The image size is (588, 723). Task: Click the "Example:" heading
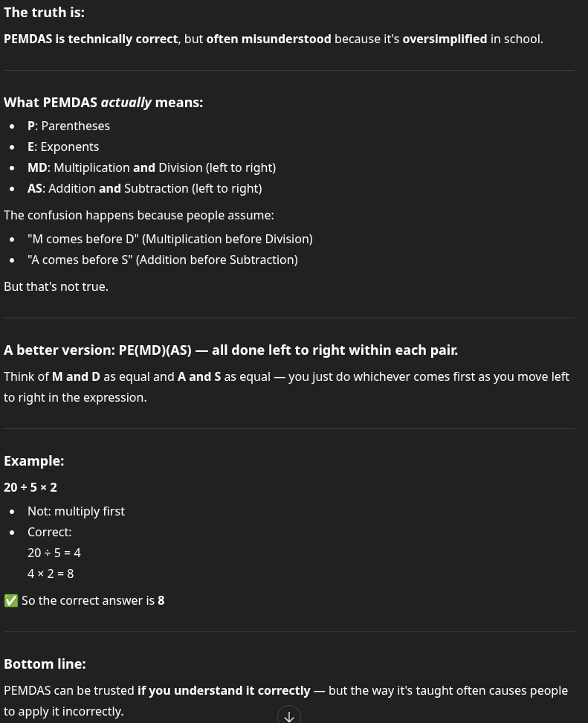click(33, 461)
